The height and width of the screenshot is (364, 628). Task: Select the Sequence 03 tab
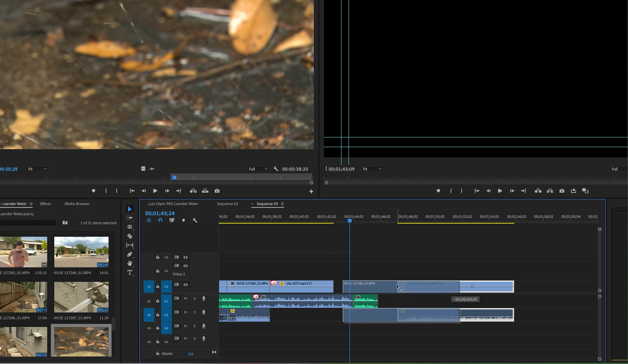tap(267, 204)
